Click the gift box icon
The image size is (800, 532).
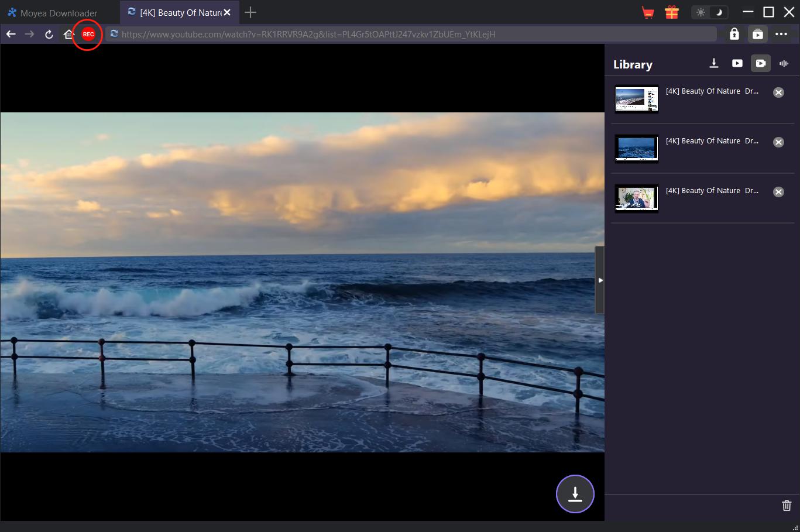click(x=671, y=12)
